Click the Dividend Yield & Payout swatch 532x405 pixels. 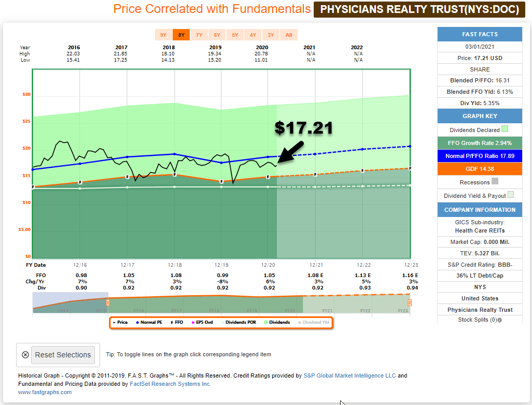pyautogui.click(x=511, y=195)
